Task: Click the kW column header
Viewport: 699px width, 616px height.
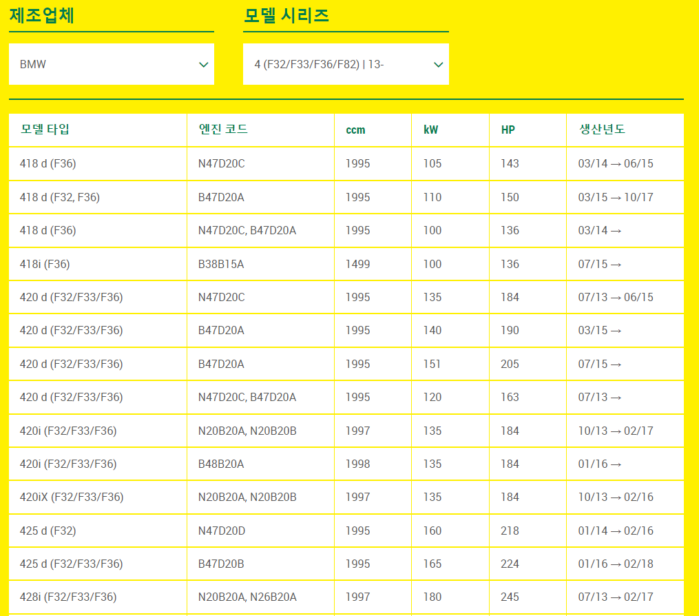Action: (430, 130)
